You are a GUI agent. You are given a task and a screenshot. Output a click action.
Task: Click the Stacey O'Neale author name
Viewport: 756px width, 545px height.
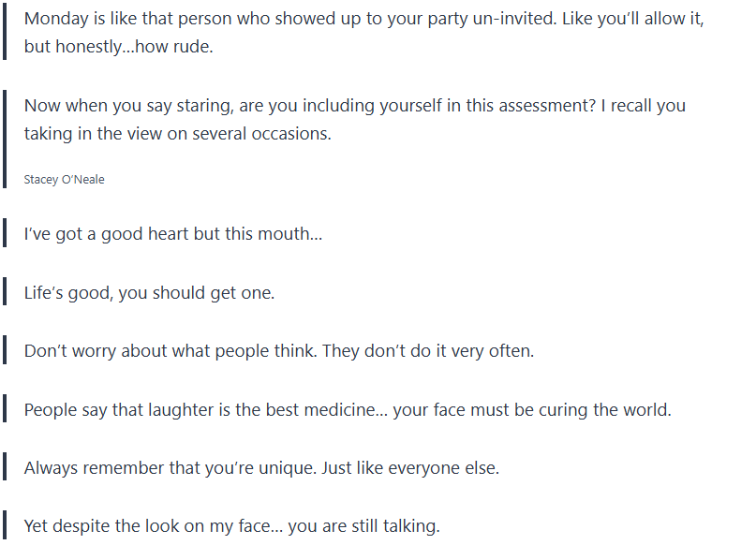coord(64,179)
